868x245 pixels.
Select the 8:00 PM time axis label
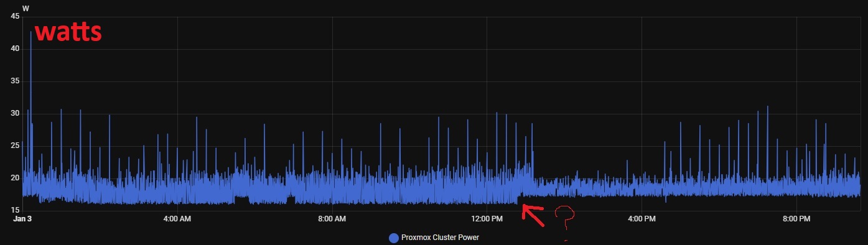[796, 219]
